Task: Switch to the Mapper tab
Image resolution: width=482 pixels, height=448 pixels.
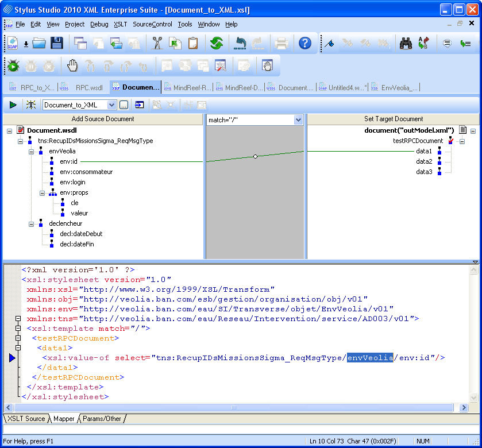Action: click(64, 419)
